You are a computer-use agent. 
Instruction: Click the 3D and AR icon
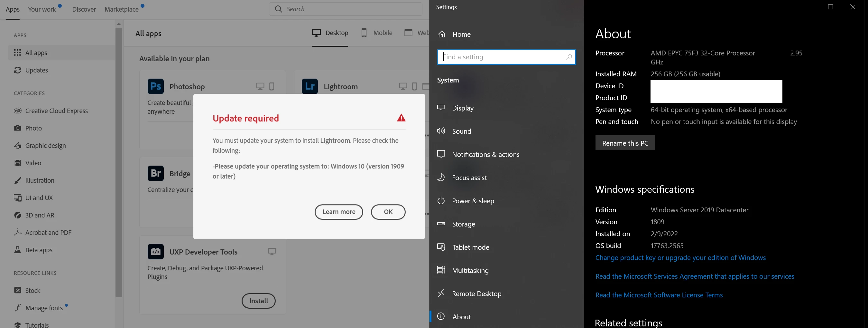tap(17, 215)
